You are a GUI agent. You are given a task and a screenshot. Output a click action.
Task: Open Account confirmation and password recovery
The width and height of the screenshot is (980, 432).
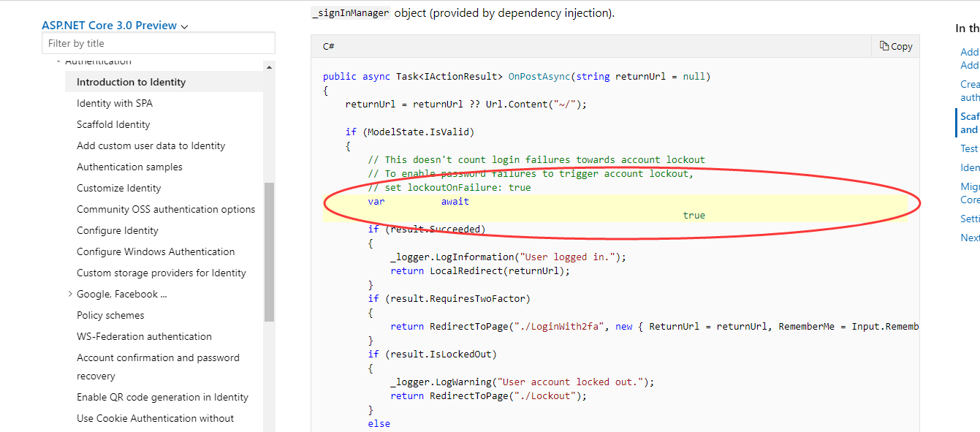point(158,367)
